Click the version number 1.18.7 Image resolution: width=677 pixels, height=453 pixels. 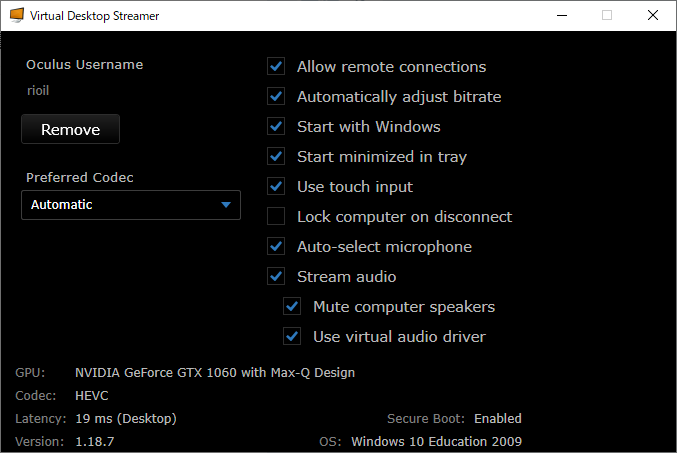(x=95, y=441)
